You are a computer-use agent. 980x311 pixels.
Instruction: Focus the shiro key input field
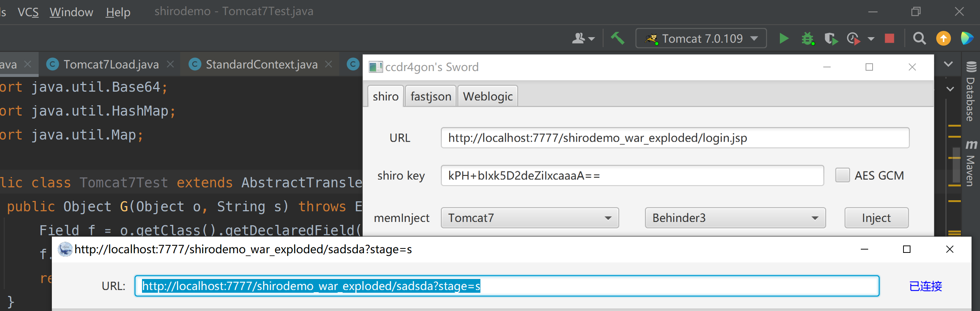632,176
